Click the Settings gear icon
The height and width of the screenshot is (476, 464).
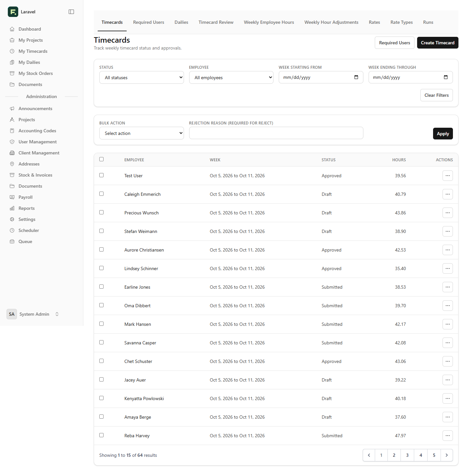click(12, 219)
